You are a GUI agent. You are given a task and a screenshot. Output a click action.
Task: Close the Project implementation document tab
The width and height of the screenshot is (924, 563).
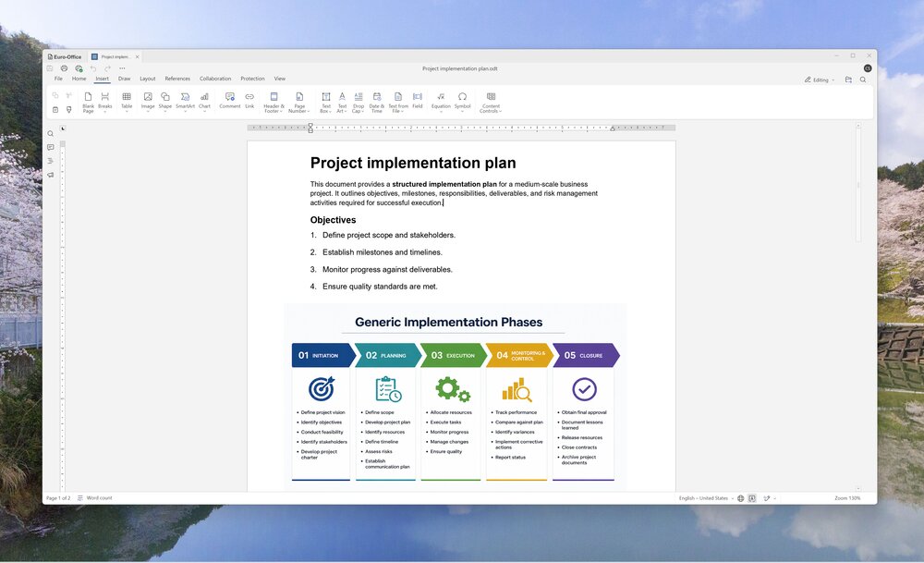click(x=138, y=56)
